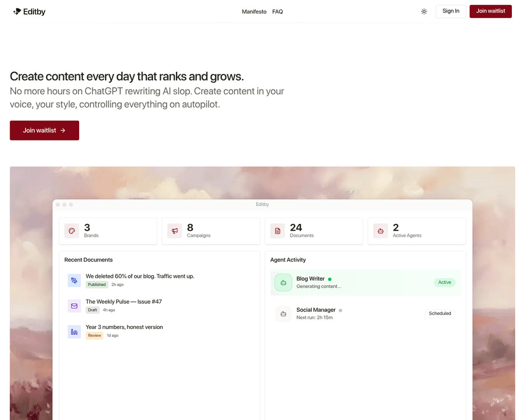Screen dimensions: 525x420
Task: Click the mail icon for Weekly Pulse
Action: [x=74, y=306]
